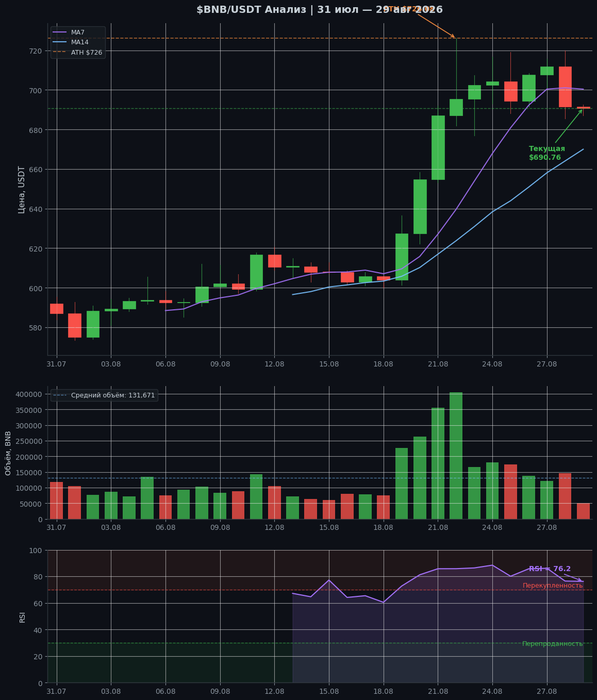Click the "Цена, USDT" axis label
Image resolution: width=597 pixels, height=700 pixels.
pyautogui.click(x=22, y=189)
